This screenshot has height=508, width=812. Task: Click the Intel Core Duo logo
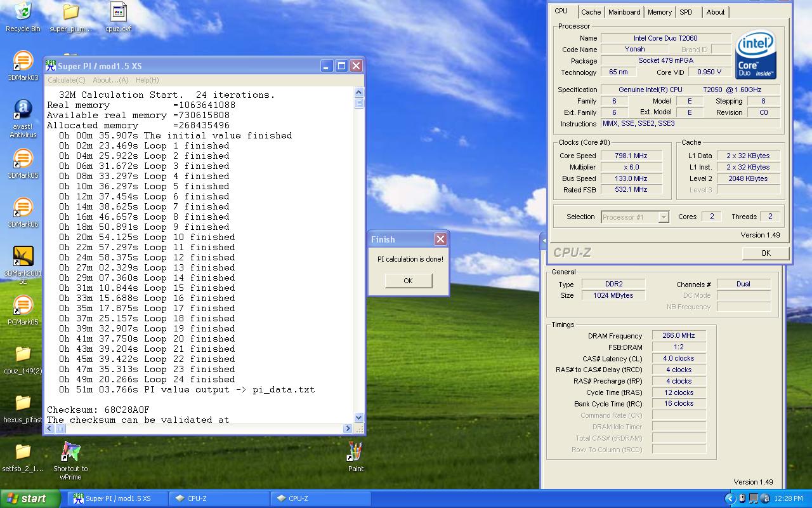[x=756, y=55]
